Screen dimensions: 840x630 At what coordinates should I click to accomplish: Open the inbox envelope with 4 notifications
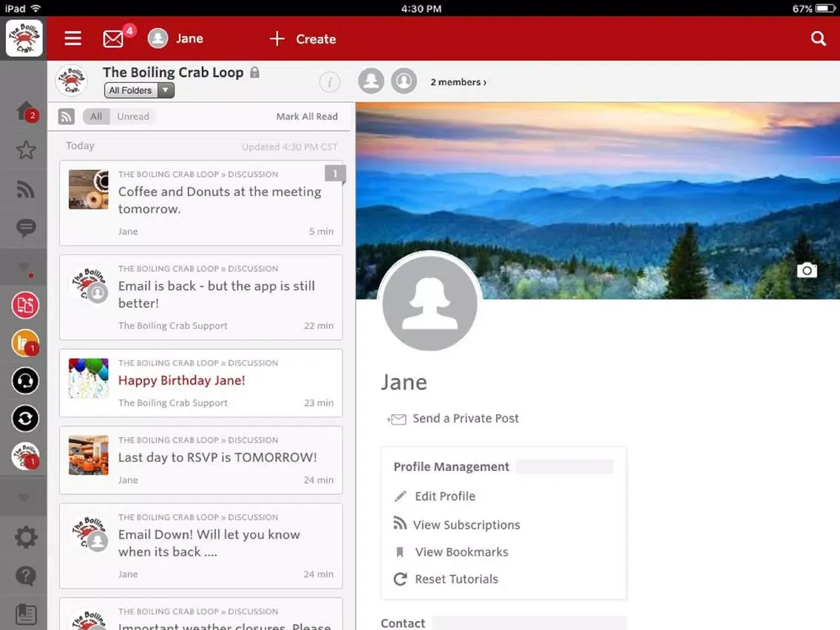pos(114,38)
